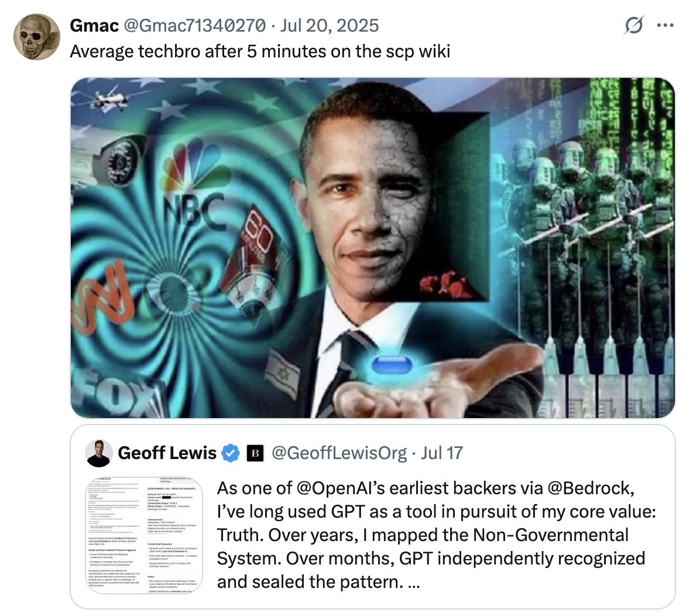Open Gmac's skull profile avatar
The image size is (693, 616).
point(37,37)
